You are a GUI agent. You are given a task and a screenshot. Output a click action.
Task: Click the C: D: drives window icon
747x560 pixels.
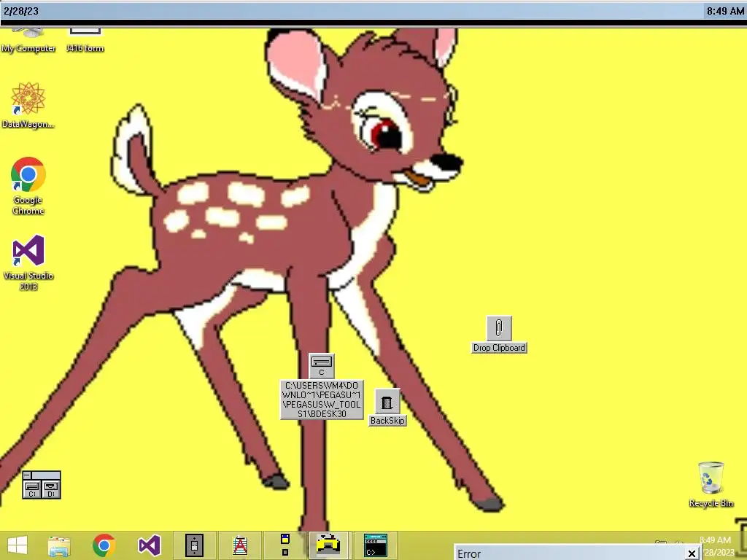(x=42, y=485)
